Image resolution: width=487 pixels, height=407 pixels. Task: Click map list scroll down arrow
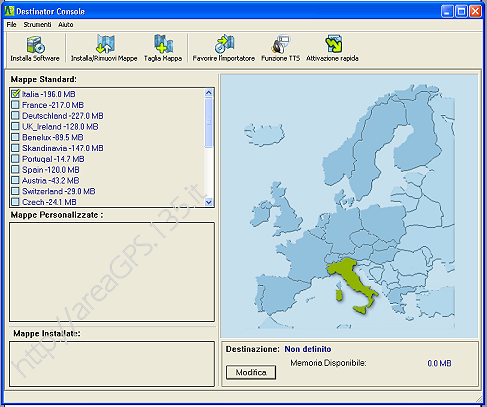(209, 202)
